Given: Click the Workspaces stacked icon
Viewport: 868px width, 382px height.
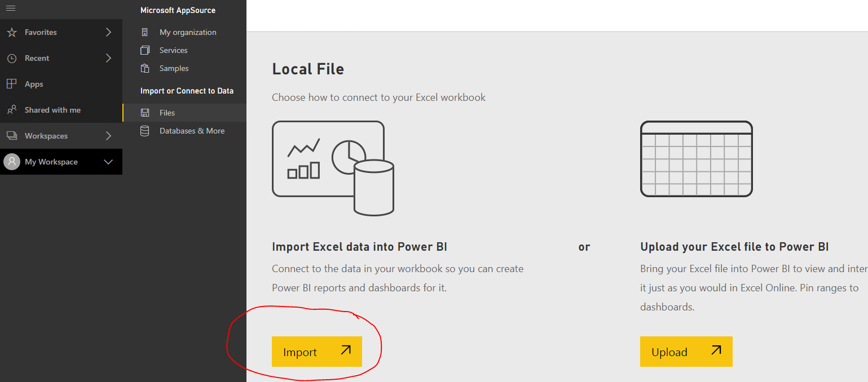Looking at the screenshot, I should tap(11, 136).
